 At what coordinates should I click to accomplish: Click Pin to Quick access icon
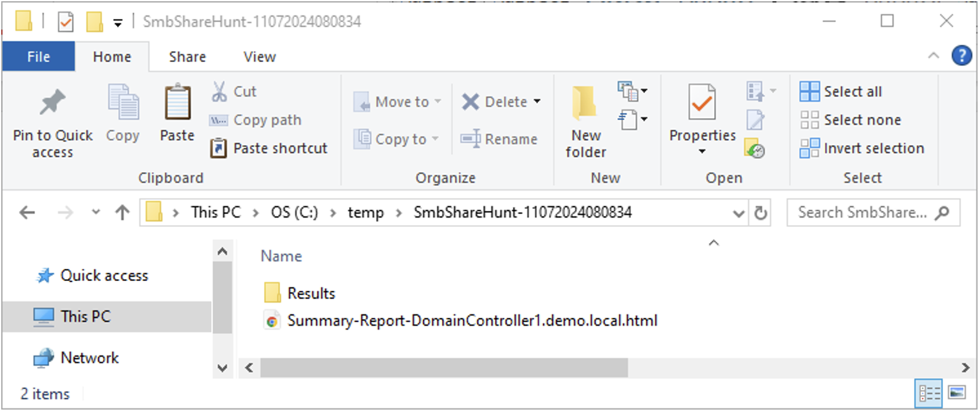53,102
